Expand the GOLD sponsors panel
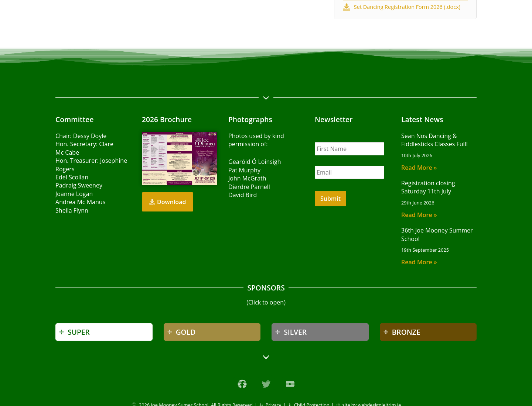 (x=212, y=332)
